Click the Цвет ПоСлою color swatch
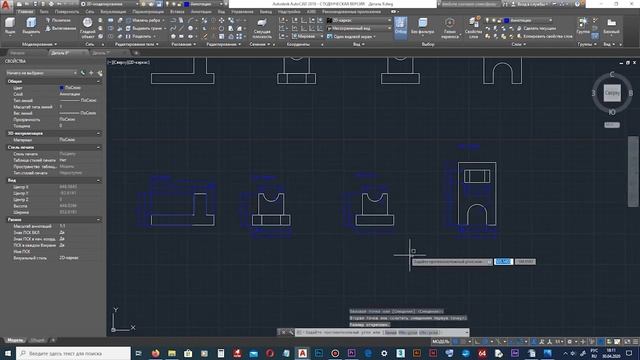The image size is (640, 360). click(x=62, y=88)
